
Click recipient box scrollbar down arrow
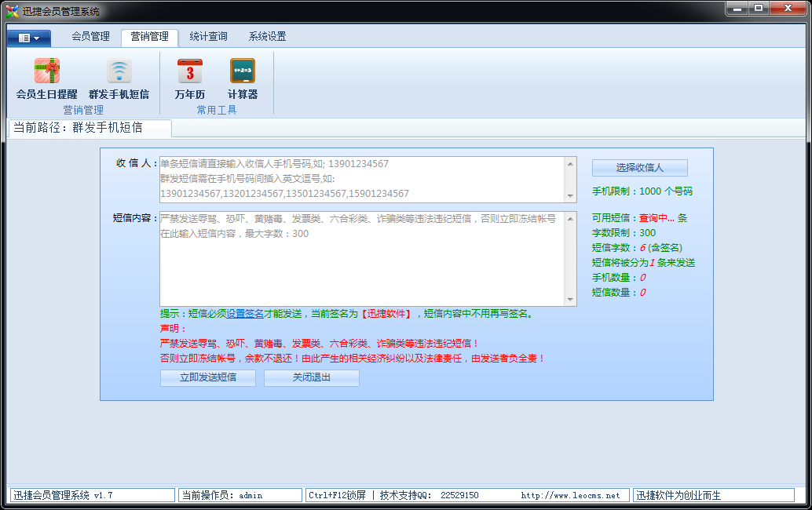tap(570, 195)
